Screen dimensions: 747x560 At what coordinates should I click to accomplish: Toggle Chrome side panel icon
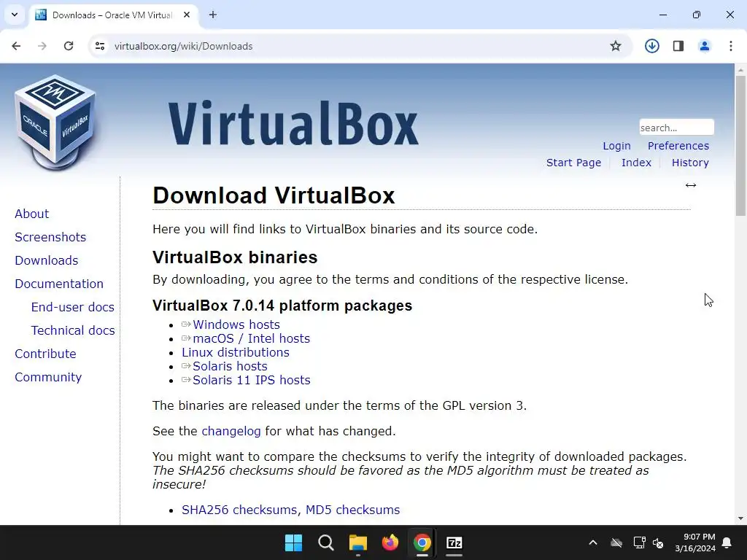click(678, 46)
